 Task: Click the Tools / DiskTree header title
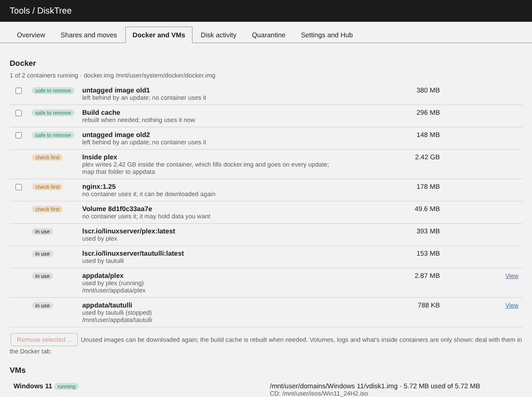[x=41, y=11]
